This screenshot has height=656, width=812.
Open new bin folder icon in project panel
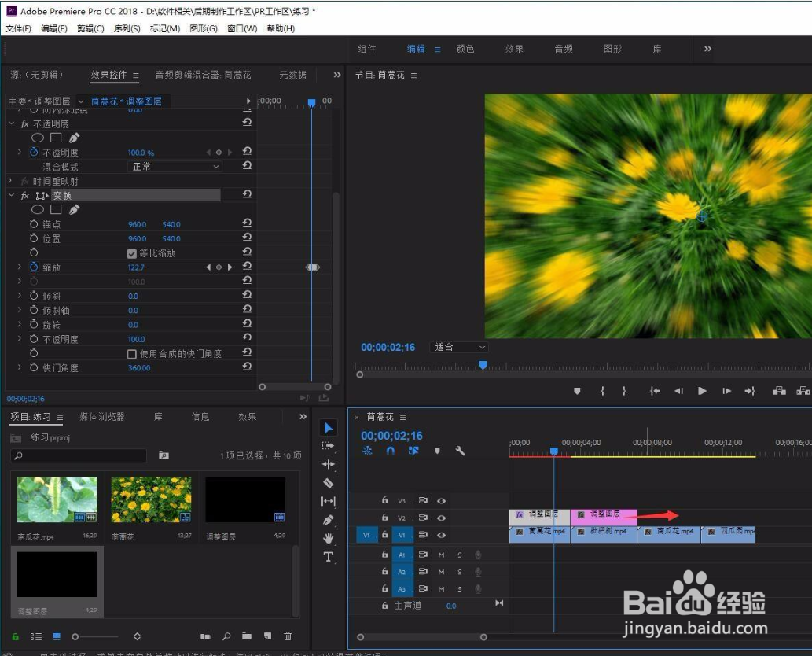pyautogui.click(x=247, y=636)
